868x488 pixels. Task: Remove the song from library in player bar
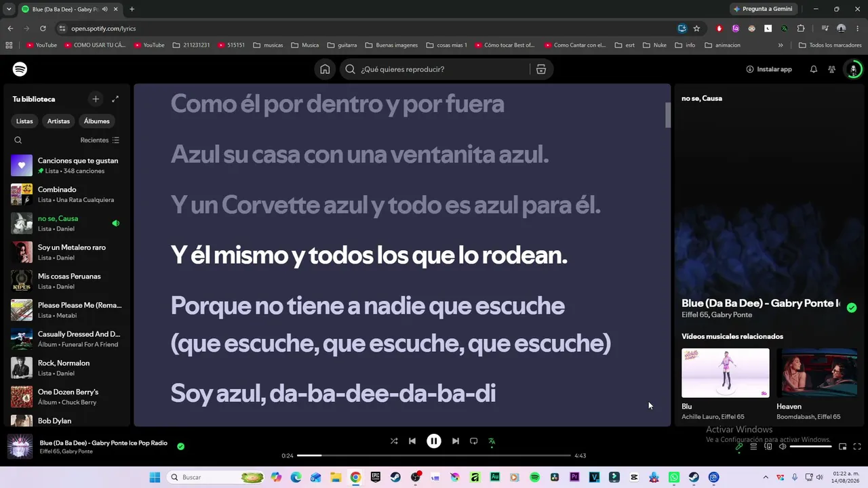tap(180, 447)
